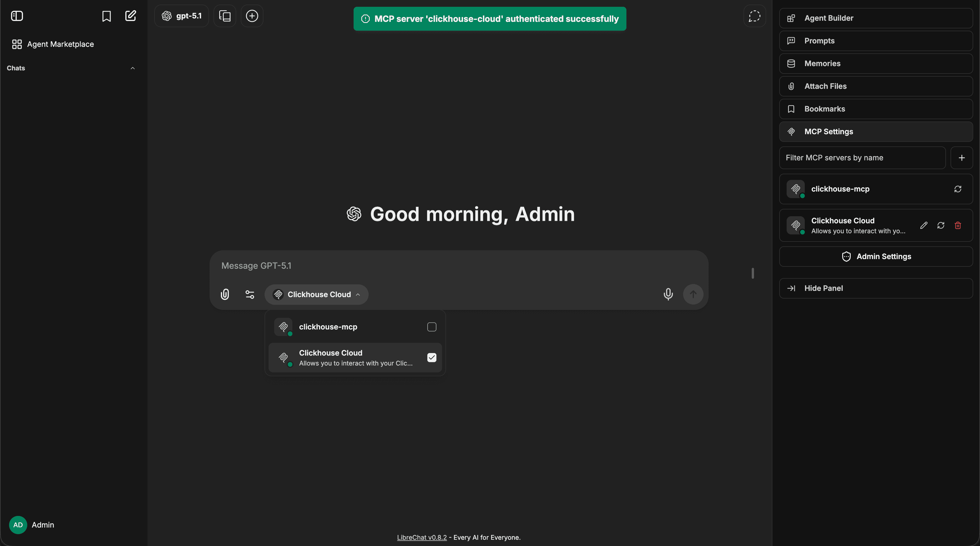980x546 pixels.
Task: Uncheck Clickhouse Cloud in the MCP dropdown
Action: [x=431, y=358]
